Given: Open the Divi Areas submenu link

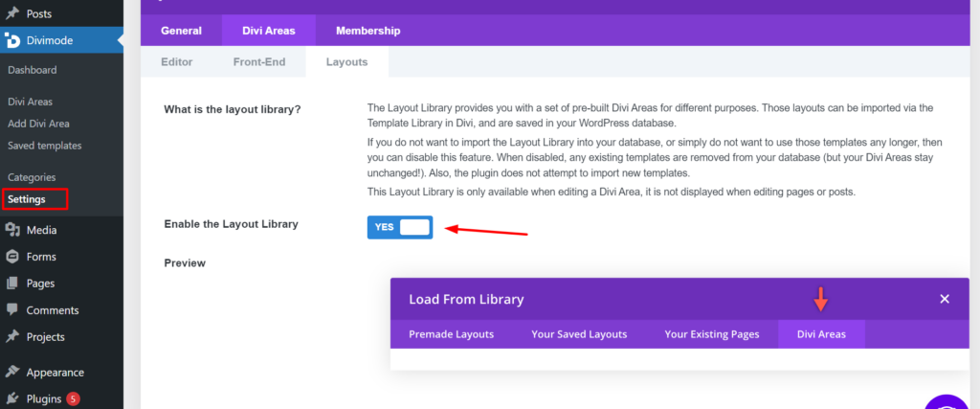Looking at the screenshot, I should pos(30,102).
